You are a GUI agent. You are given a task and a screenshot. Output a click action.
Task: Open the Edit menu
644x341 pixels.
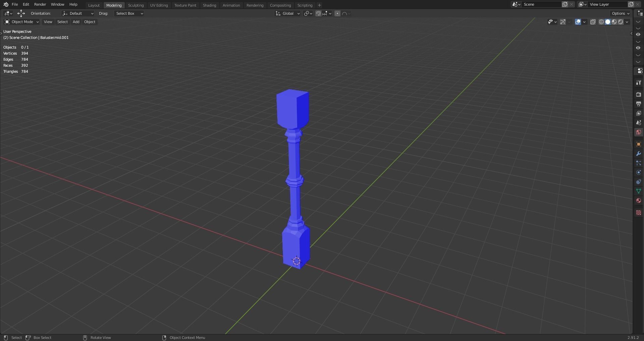coord(26,4)
